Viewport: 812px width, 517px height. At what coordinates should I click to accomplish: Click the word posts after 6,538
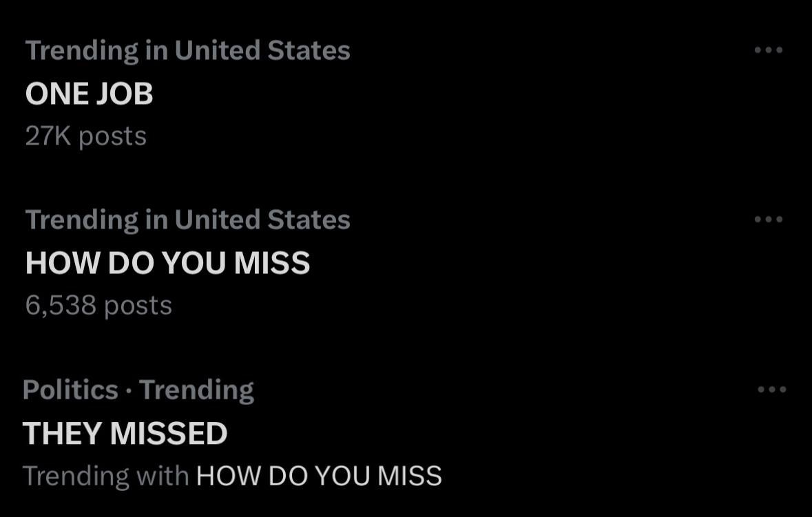coord(138,306)
